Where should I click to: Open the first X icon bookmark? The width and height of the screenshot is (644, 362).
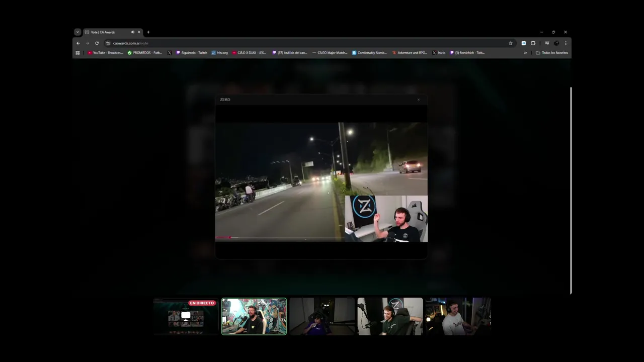coord(170,53)
